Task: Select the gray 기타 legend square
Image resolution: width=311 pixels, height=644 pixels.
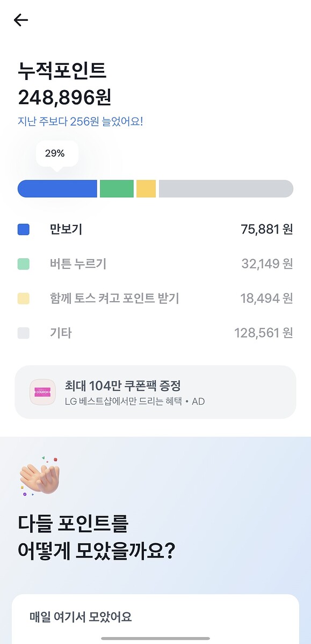Action: [x=24, y=333]
